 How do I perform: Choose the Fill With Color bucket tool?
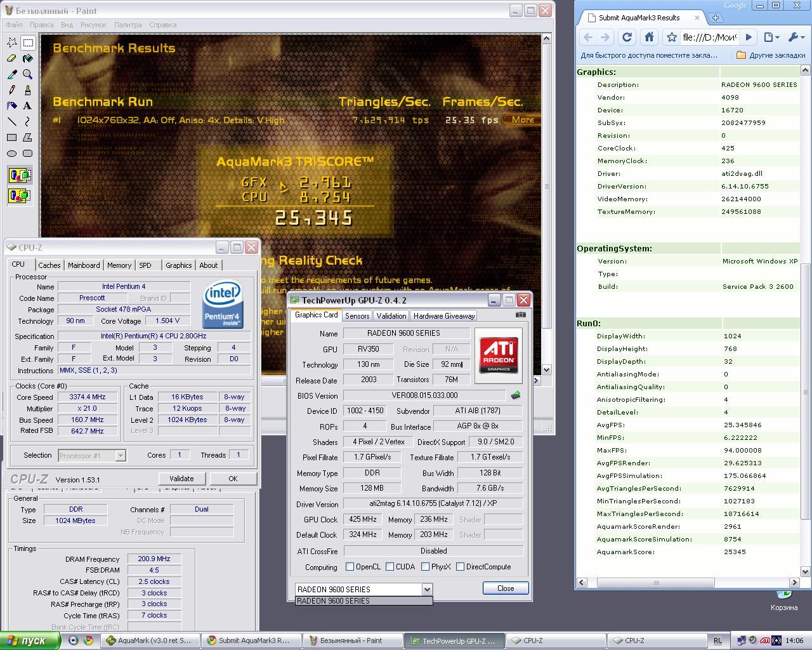(28, 58)
